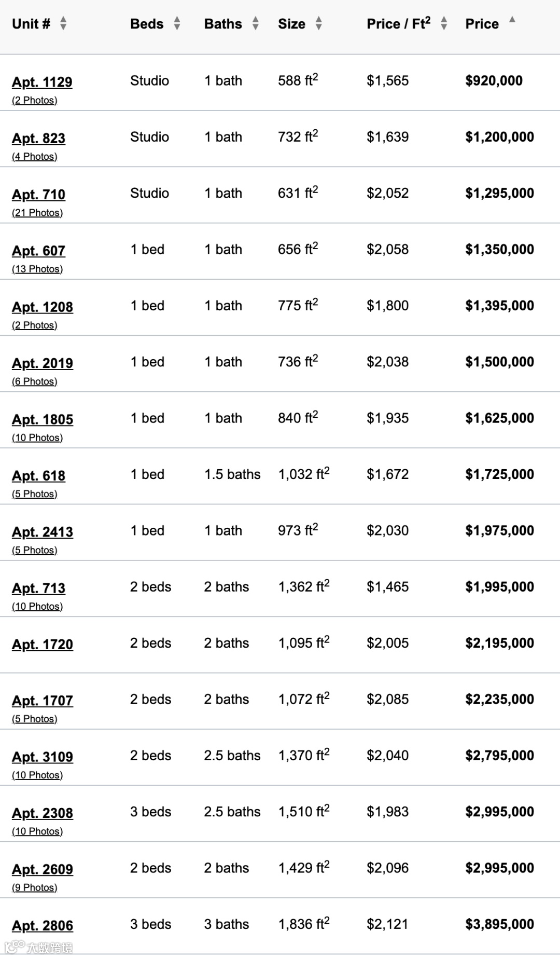
Task: Select the Apt. 618 link
Action: point(38,476)
